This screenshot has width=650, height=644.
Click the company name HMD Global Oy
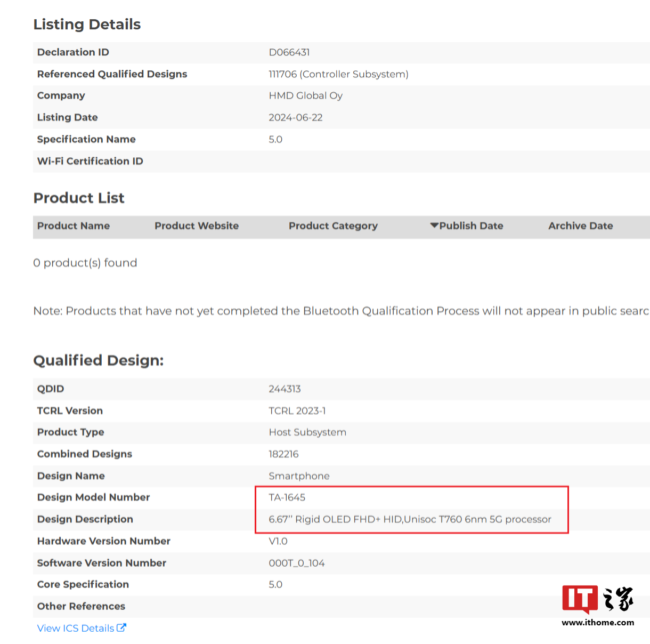[305, 96]
